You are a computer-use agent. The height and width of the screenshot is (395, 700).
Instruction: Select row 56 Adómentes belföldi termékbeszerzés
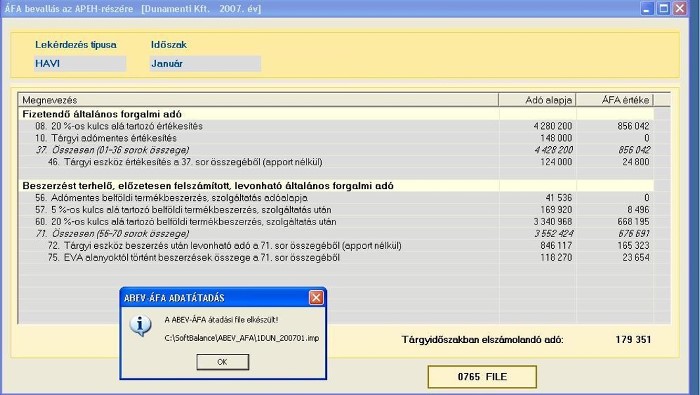(x=336, y=198)
